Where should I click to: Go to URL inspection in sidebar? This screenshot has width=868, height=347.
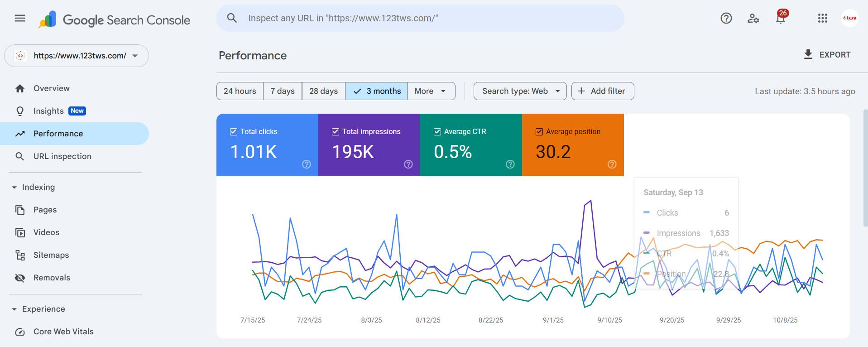tap(62, 156)
